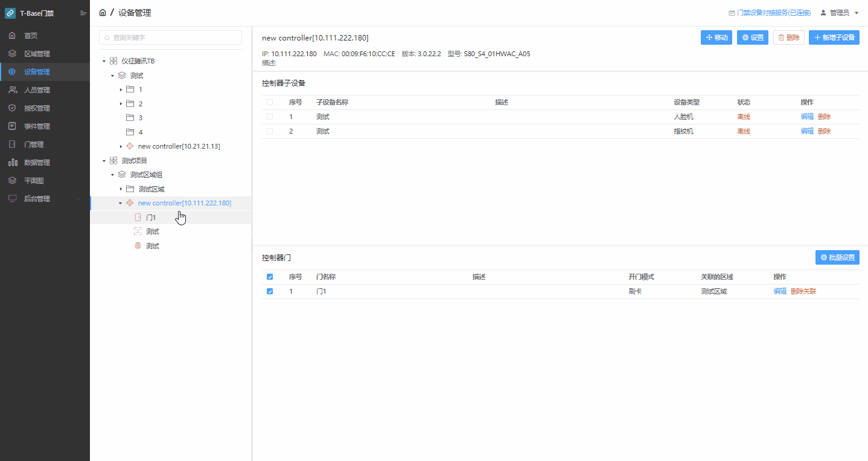The height and width of the screenshot is (461, 868).
Task: Open the 管理员 user dropdown
Action: [x=840, y=13]
